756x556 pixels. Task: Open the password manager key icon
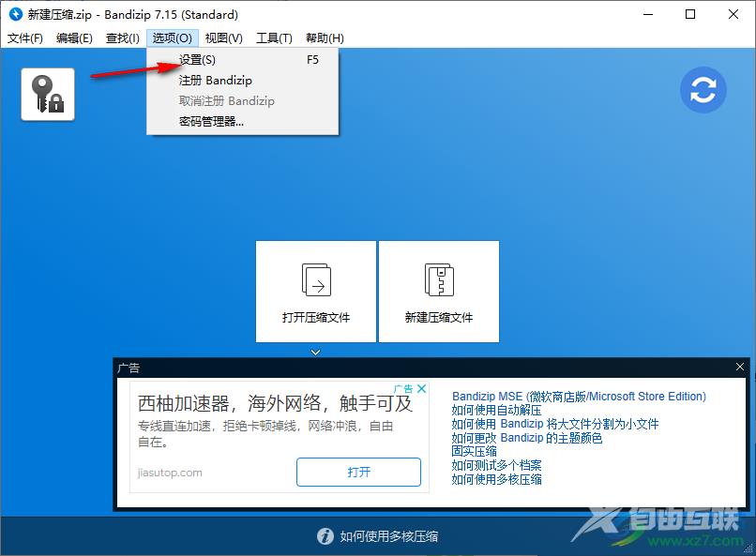coord(48,94)
